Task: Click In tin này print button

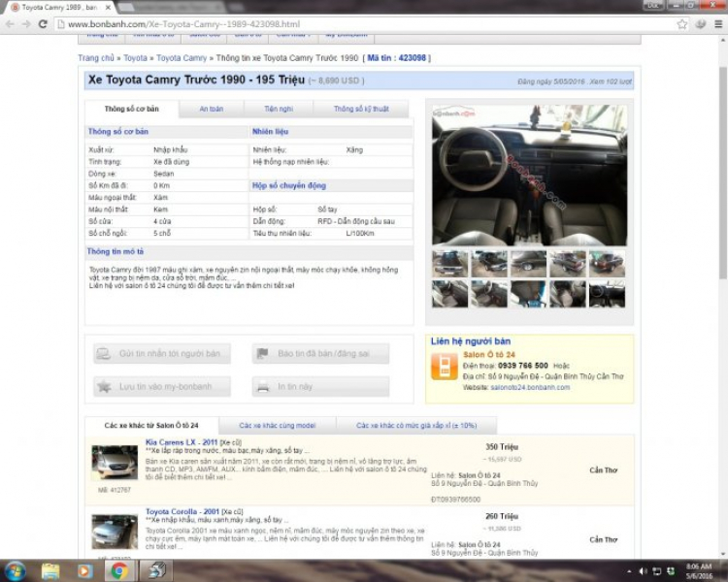Action: (320, 387)
